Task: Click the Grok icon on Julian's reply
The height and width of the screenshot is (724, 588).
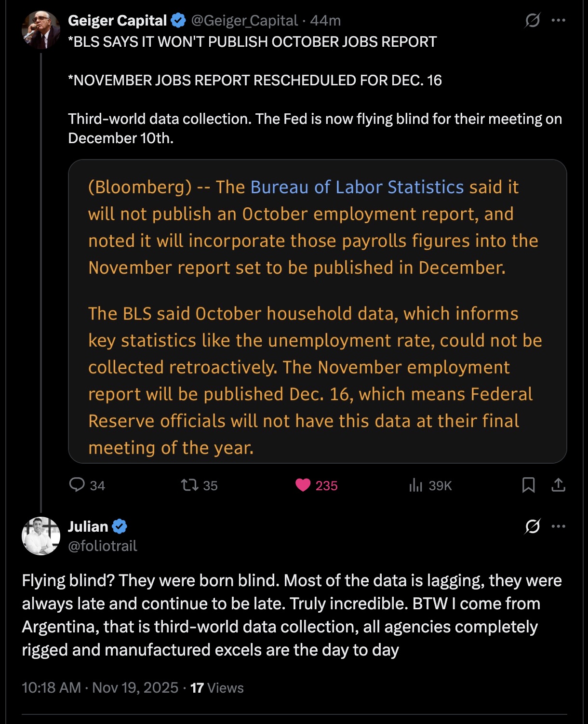Action: (x=532, y=526)
